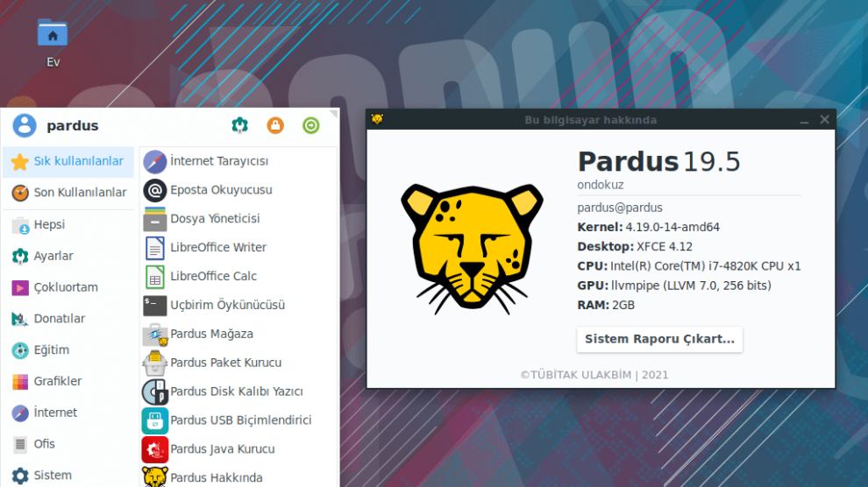Click pardus@pardus host text
This screenshot has width=868, height=487.
click(x=620, y=208)
